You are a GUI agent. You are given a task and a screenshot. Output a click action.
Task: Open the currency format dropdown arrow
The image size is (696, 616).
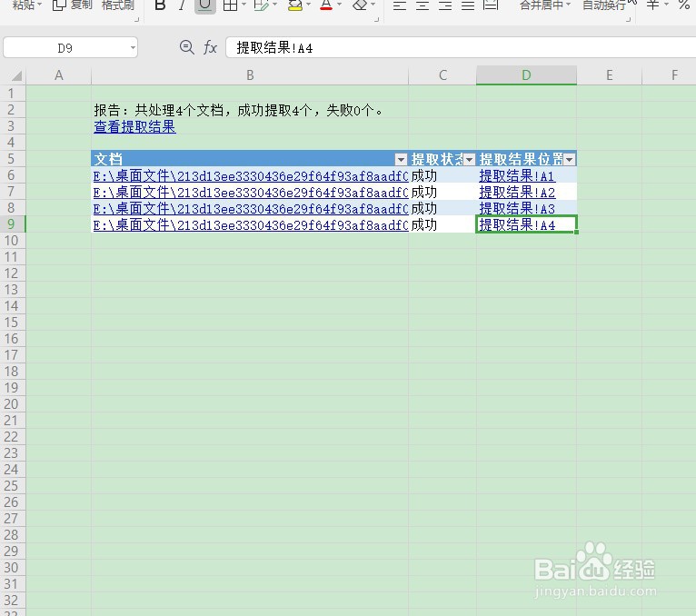pos(666,5)
